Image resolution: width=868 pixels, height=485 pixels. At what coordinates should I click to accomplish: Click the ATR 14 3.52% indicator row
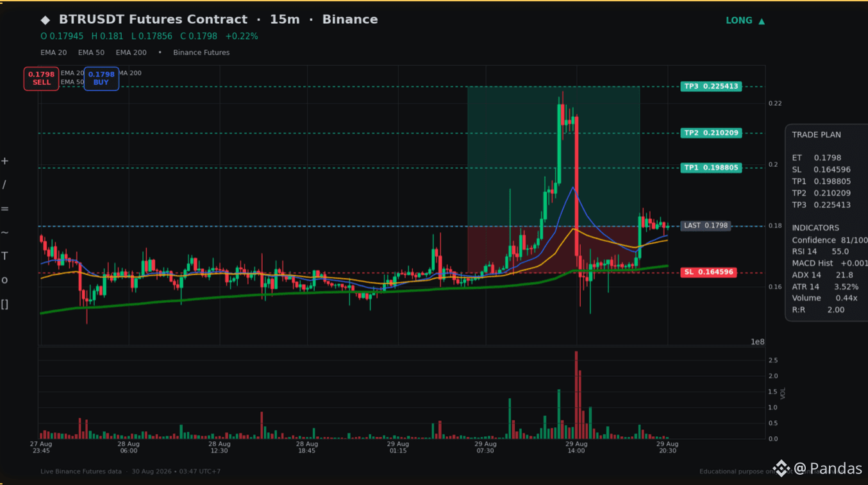(x=825, y=287)
